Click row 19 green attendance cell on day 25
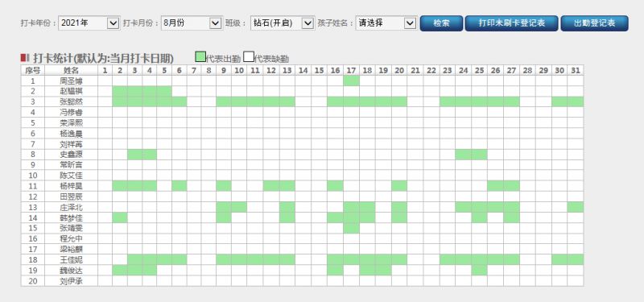This screenshot has height=302, width=644. (x=479, y=271)
